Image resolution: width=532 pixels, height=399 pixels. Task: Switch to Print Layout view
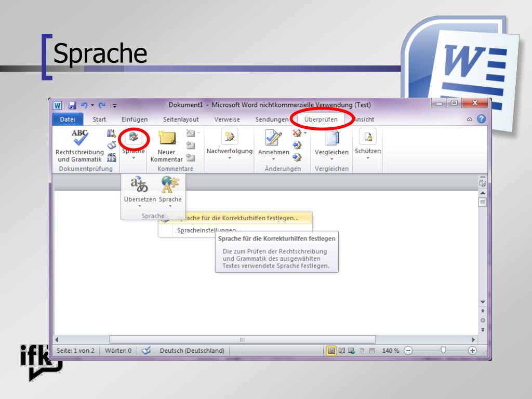331,351
